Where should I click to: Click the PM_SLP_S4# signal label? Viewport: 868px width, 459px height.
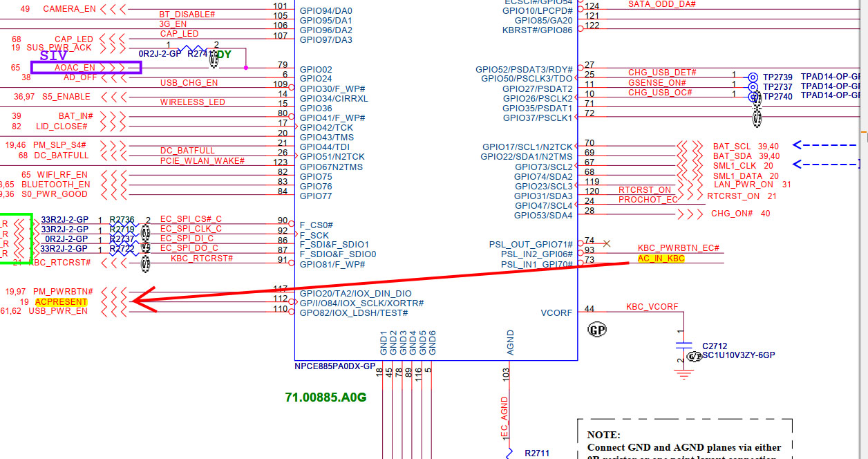[x=59, y=145]
